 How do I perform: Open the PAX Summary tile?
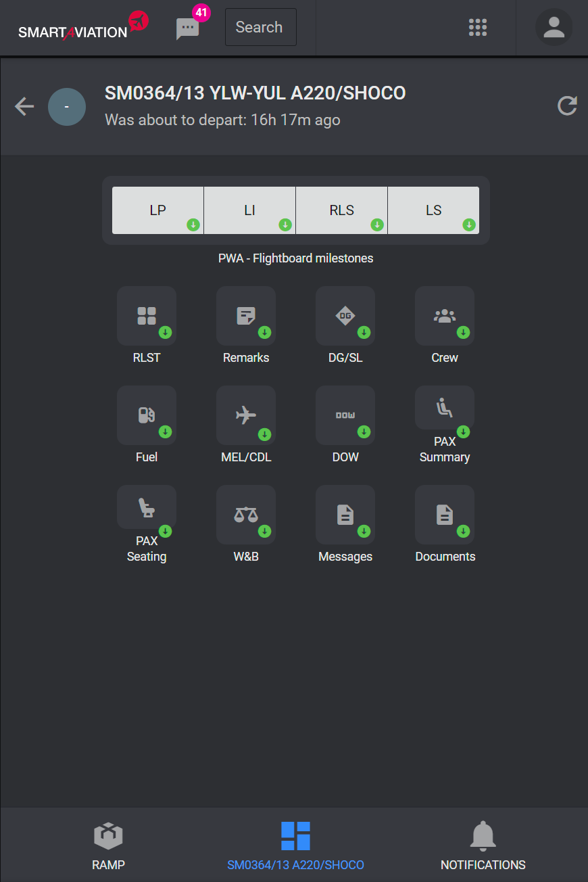(x=445, y=408)
